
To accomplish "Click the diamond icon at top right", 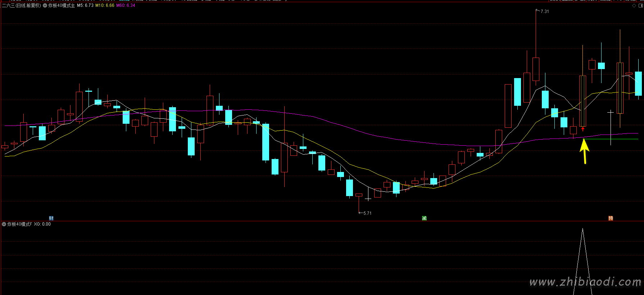I will tap(634, 5).
